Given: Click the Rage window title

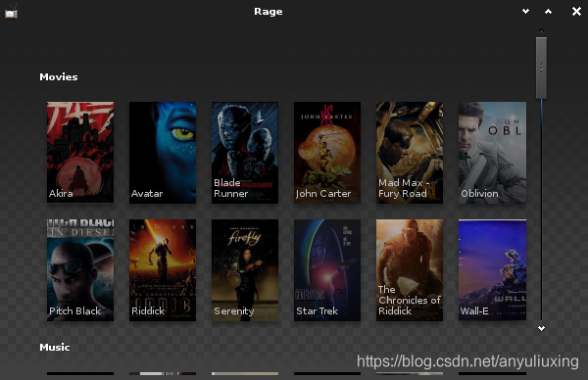Looking at the screenshot, I should pos(269,12).
